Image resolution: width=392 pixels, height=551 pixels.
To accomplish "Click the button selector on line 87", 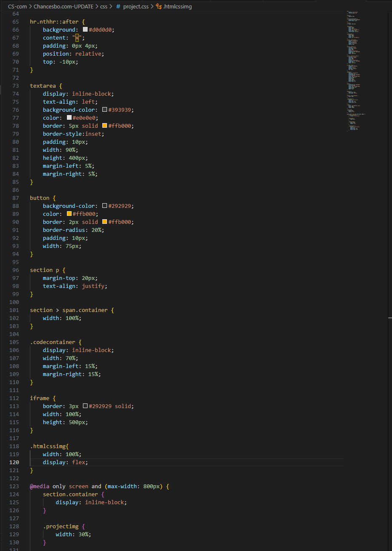I will (x=40, y=198).
